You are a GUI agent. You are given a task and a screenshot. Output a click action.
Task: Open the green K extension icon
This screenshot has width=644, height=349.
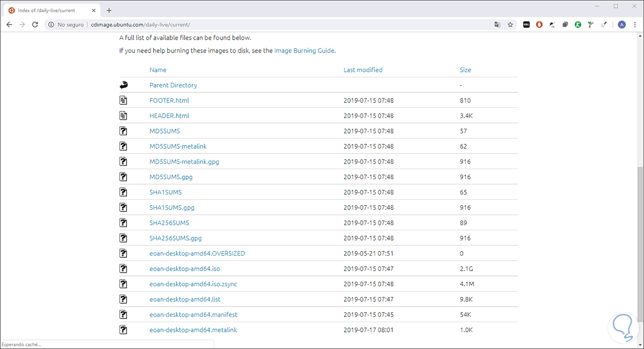coord(578,25)
